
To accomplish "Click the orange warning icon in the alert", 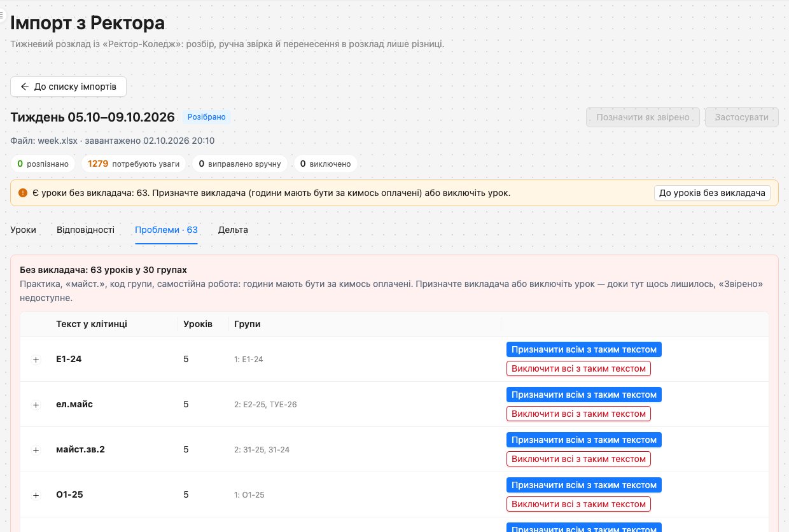I will [23, 192].
